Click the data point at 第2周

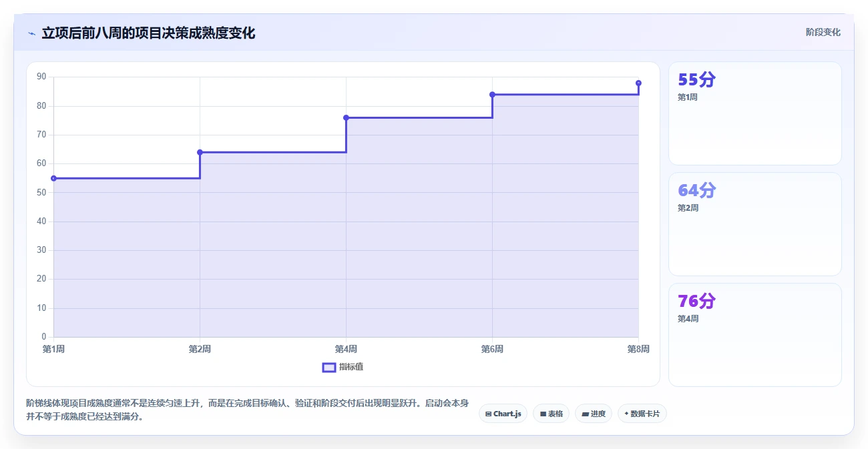200,152
